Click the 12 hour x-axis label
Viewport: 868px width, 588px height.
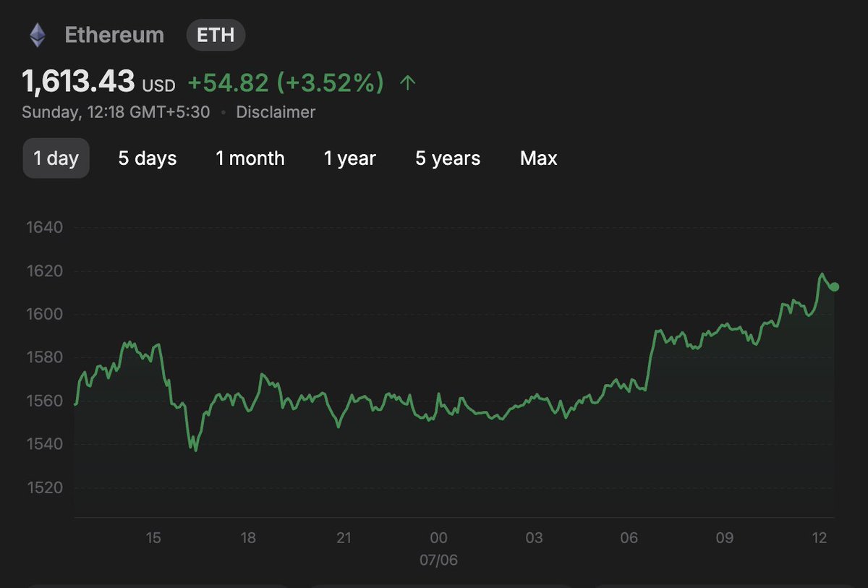coord(820,537)
